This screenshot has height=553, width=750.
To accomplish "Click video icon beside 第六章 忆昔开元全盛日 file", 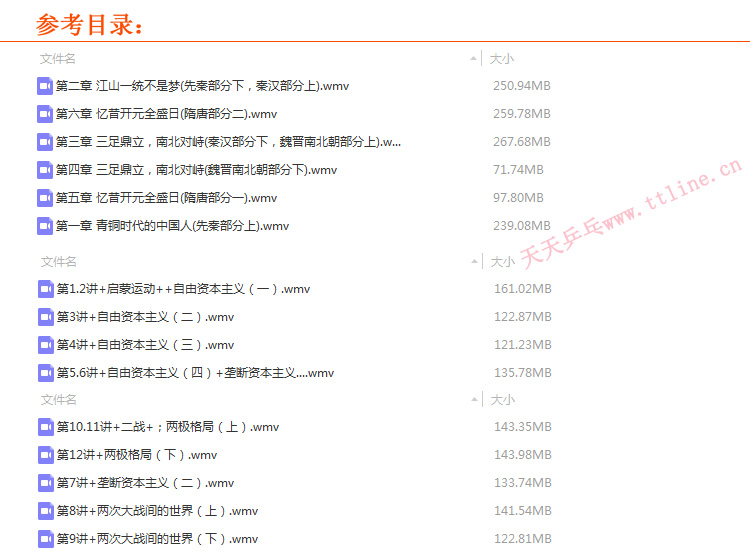I will pyautogui.click(x=45, y=114).
